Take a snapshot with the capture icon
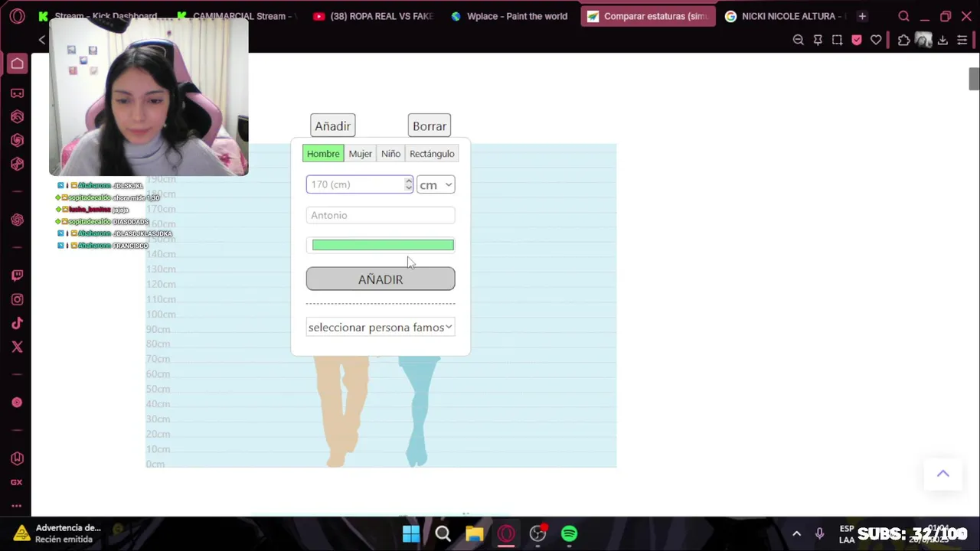This screenshot has height=551, width=980. tap(837, 40)
